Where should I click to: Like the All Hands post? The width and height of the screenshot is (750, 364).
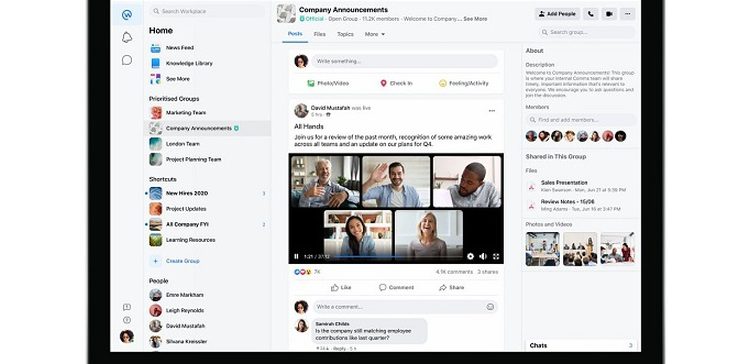(341, 287)
